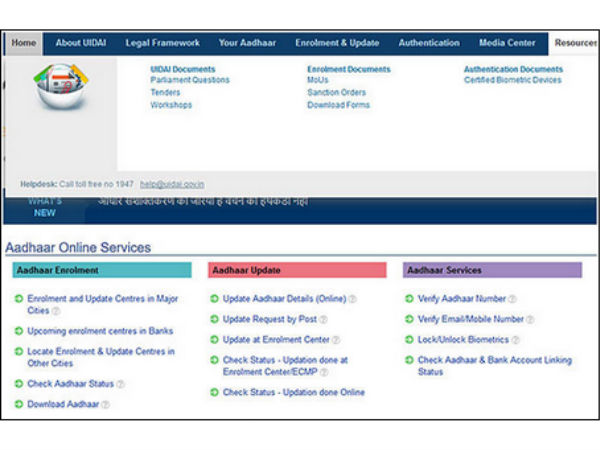
Task: Open Certified Biometric Devices link
Action: 512,81
